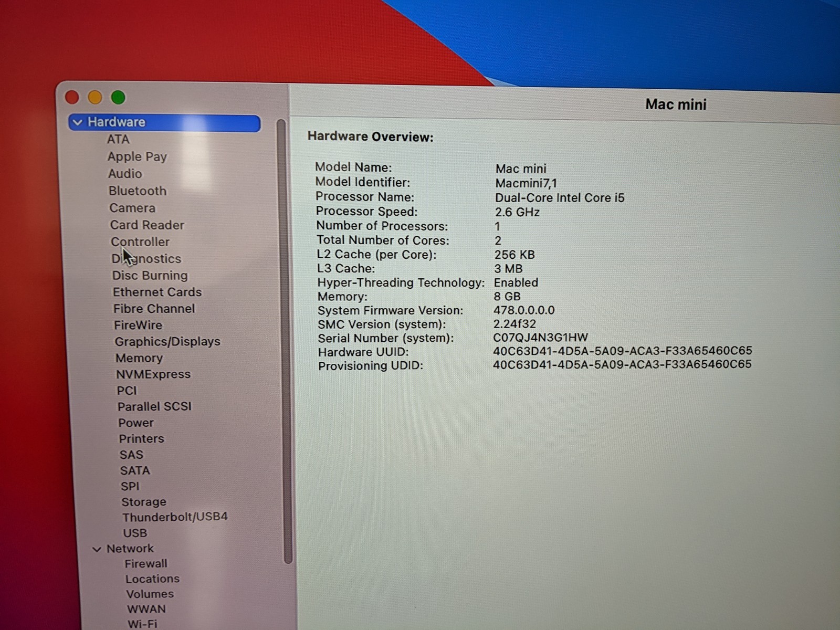Click the 8 GB memory value

click(507, 297)
